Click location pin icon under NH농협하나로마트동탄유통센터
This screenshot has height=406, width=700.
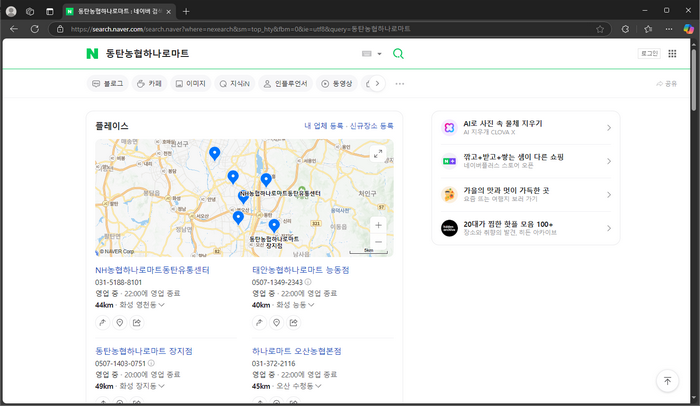(x=120, y=322)
